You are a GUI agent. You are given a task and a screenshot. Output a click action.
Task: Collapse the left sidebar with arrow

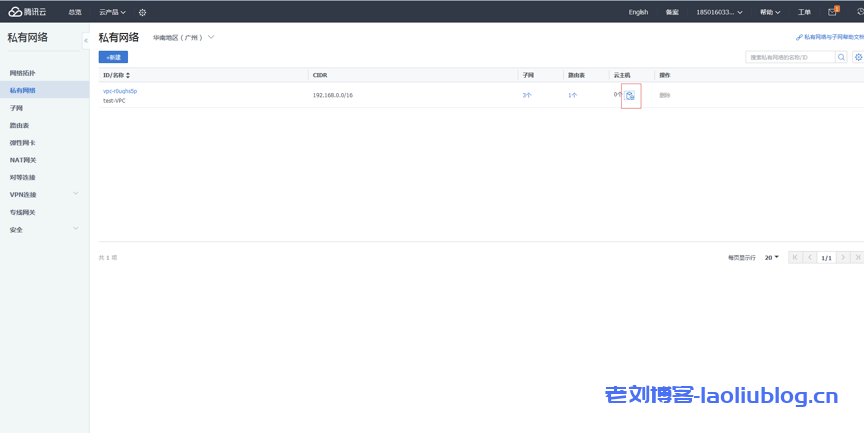[x=86, y=40]
